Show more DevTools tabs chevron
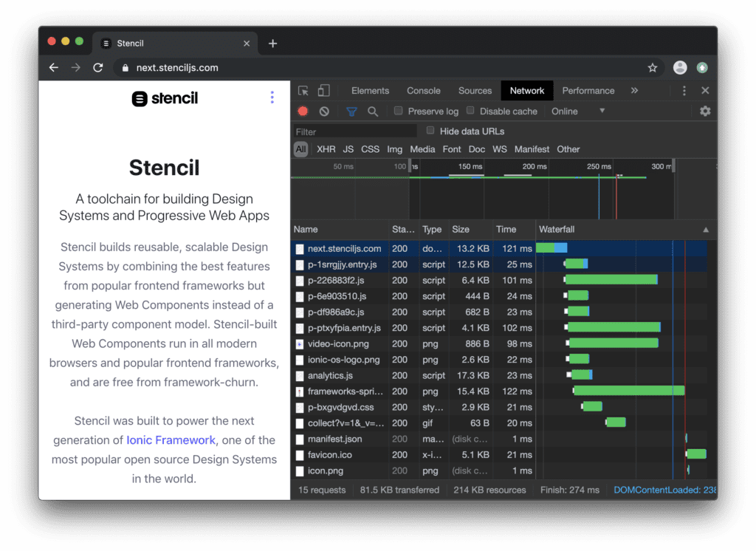 pos(634,91)
